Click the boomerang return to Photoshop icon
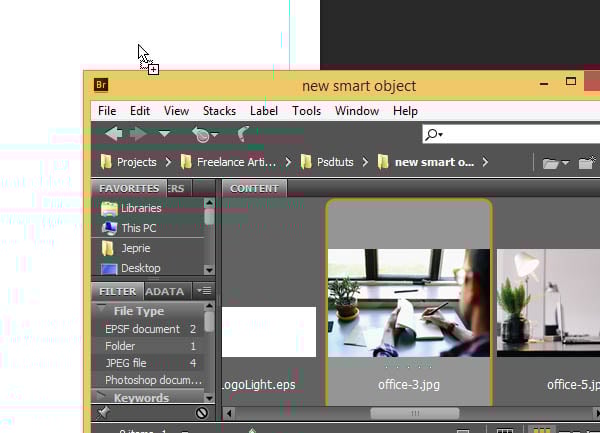 (244, 134)
